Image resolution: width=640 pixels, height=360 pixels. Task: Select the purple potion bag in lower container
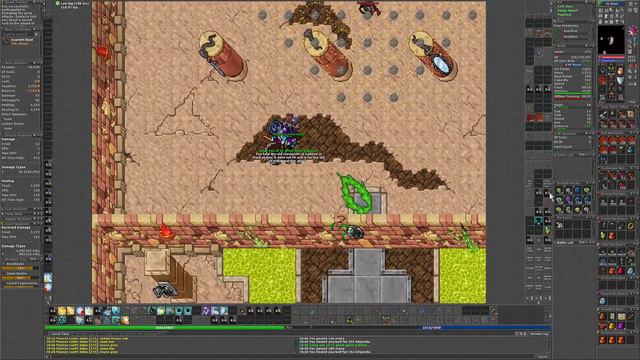(x=620, y=325)
